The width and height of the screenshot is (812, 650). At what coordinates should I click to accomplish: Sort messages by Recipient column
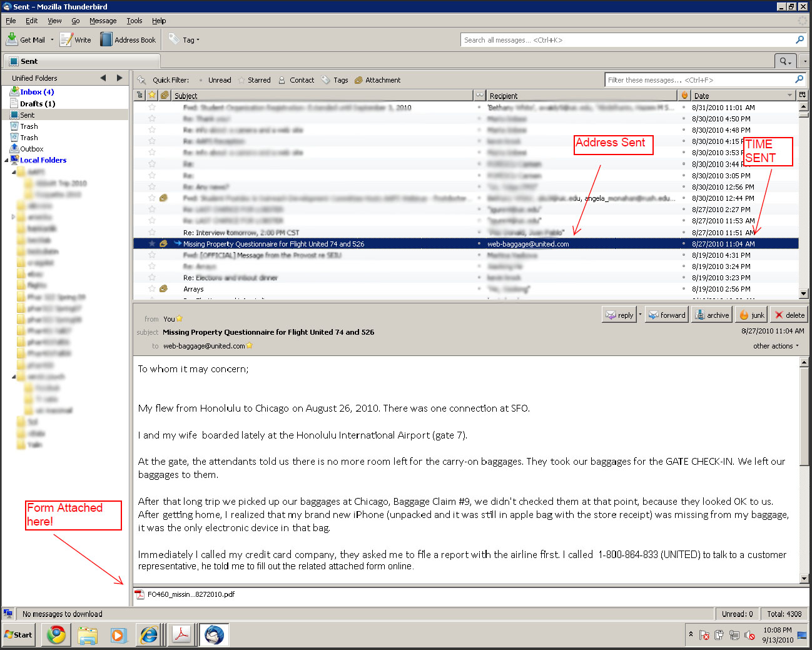tap(582, 96)
